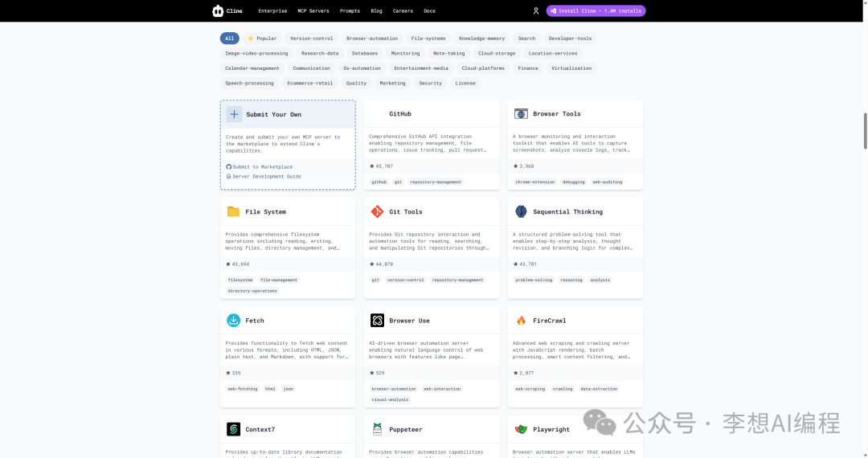This screenshot has width=868, height=458.
Task: Click the plus icon on Submit Your Own
Action: point(234,114)
